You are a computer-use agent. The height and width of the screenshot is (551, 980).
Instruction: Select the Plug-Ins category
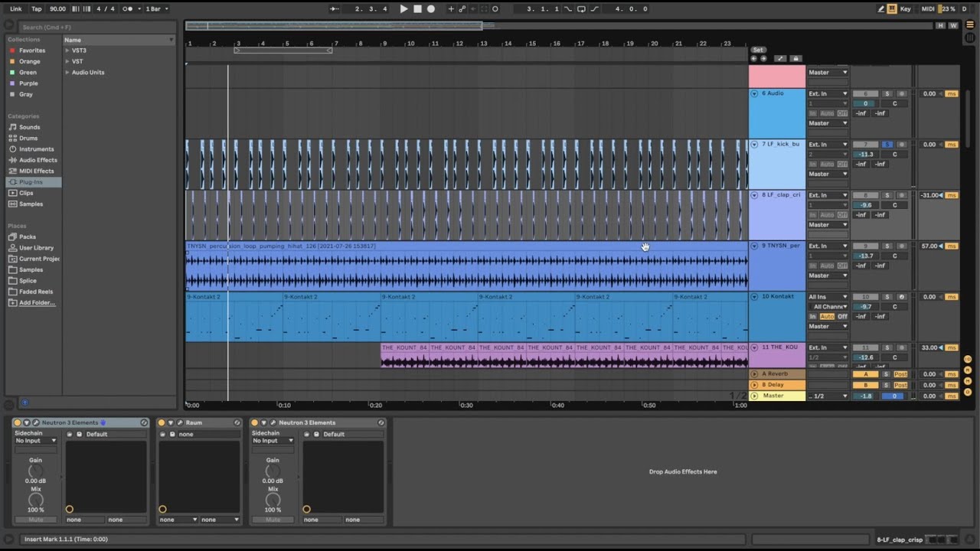pyautogui.click(x=31, y=182)
